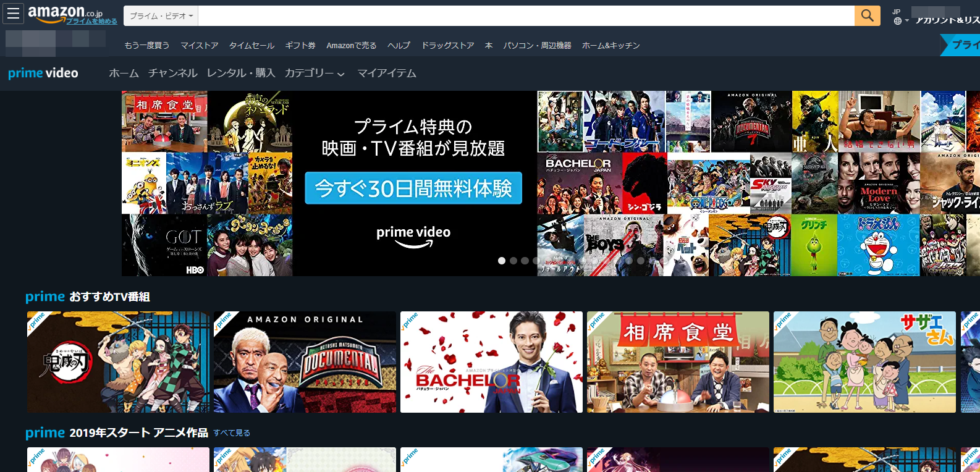Image resolution: width=980 pixels, height=472 pixels.
Task: Switch to the チャンネル tab
Action: tap(173, 73)
